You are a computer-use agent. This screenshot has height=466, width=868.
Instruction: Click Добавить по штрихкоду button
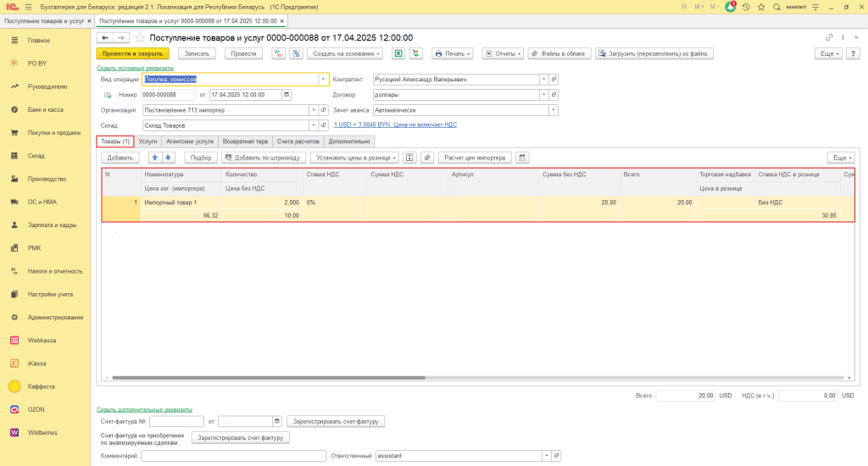[x=263, y=158]
